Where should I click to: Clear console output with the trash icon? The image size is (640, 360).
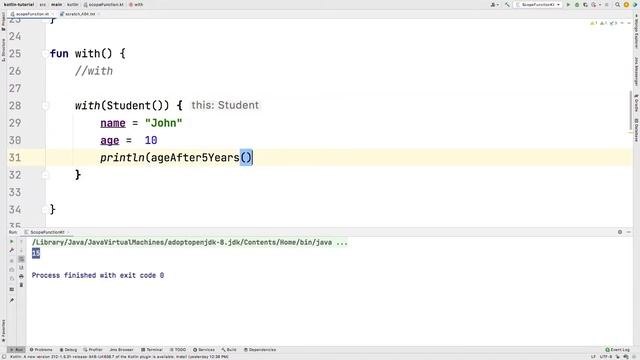tap(21, 285)
